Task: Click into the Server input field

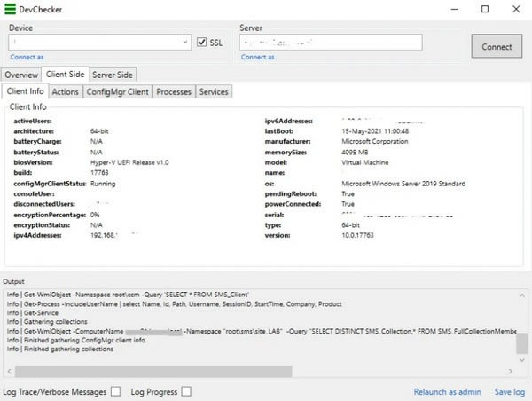Action: (331, 42)
